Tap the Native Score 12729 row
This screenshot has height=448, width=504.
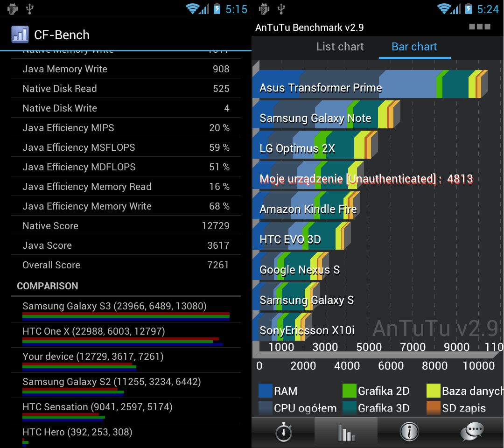[x=126, y=225]
